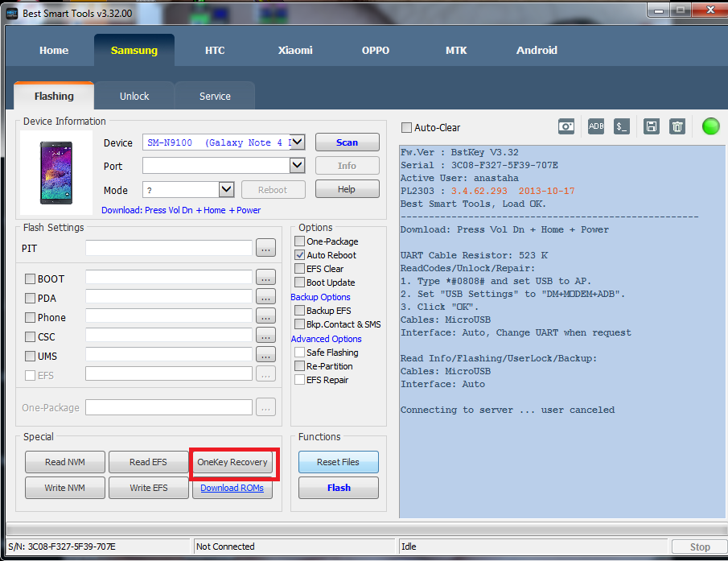Click the PDA file path field
This screenshot has width=728, height=561.
pyautogui.click(x=169, y=297)
